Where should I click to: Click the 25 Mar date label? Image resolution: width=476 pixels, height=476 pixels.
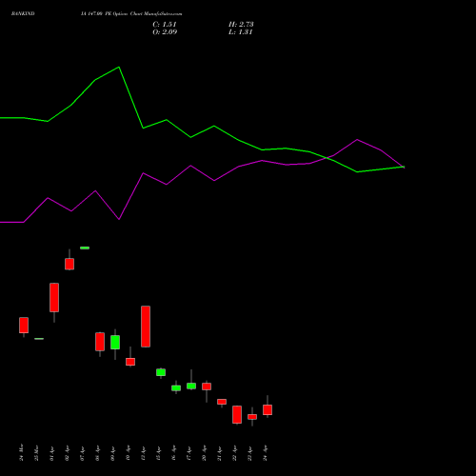coord(36,452)
